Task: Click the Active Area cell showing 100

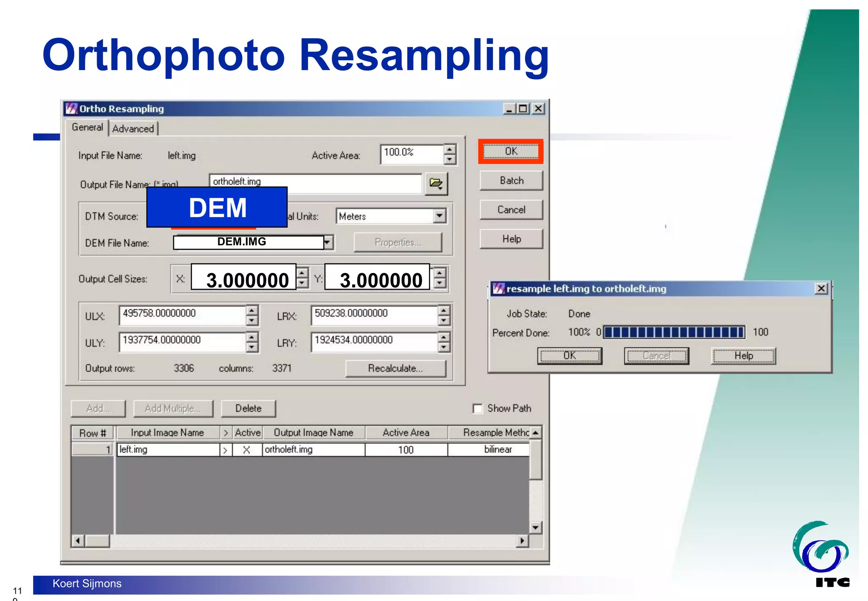Action: click(x=406, y=450)
